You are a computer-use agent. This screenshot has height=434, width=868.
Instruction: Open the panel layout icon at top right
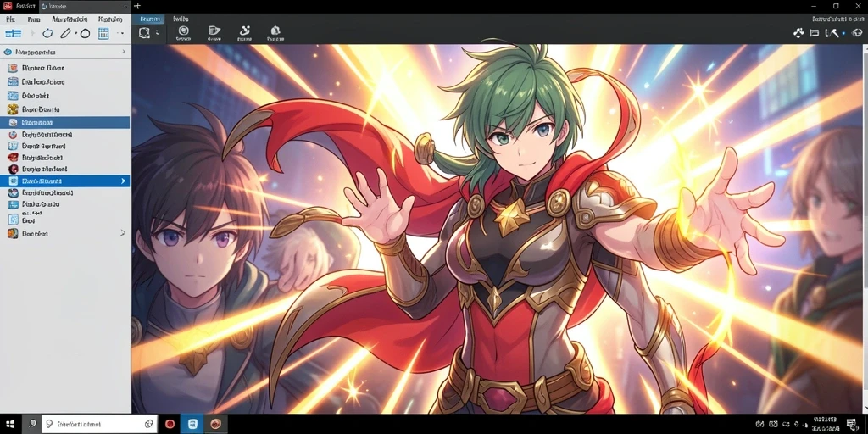point(815,33)
